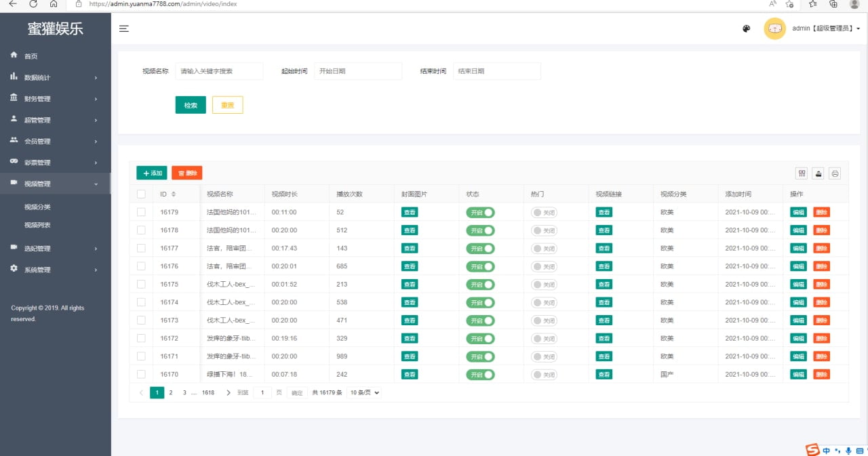Click the browser read aloud icon
The width and height of the screenshot is (868, 456).
coord(772,4)
